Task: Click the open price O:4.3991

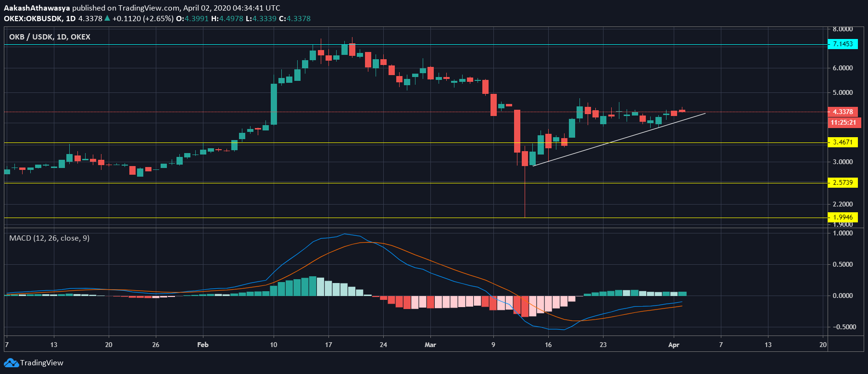Action: (x=192, y=18)
